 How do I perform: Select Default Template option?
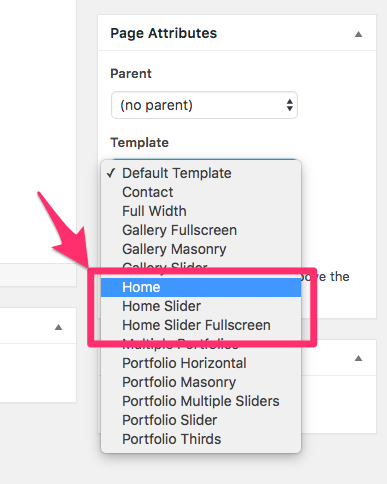coord(201,173)
